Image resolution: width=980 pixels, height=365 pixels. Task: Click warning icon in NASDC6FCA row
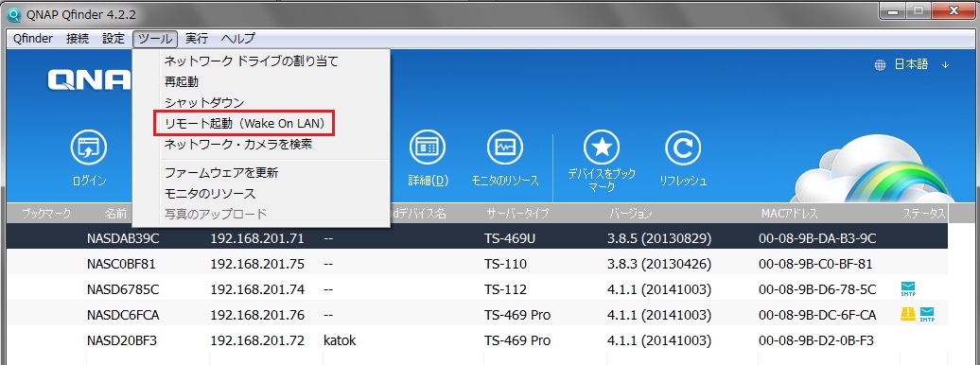click(907, 314)
